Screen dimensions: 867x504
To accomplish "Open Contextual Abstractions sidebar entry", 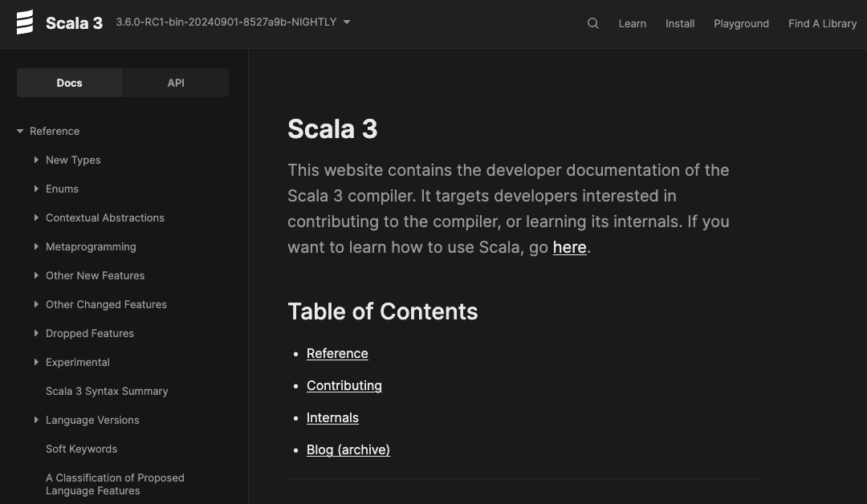I will click(x=105, y=217).
